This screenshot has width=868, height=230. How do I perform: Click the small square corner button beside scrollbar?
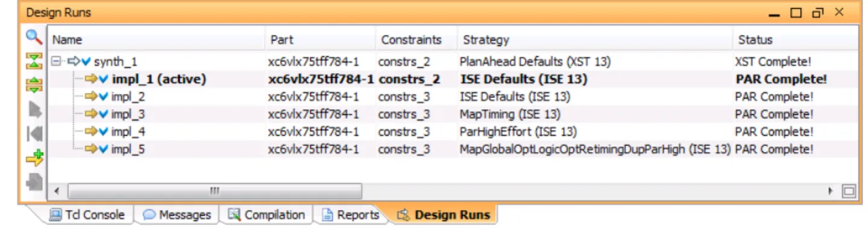point(849,191)
